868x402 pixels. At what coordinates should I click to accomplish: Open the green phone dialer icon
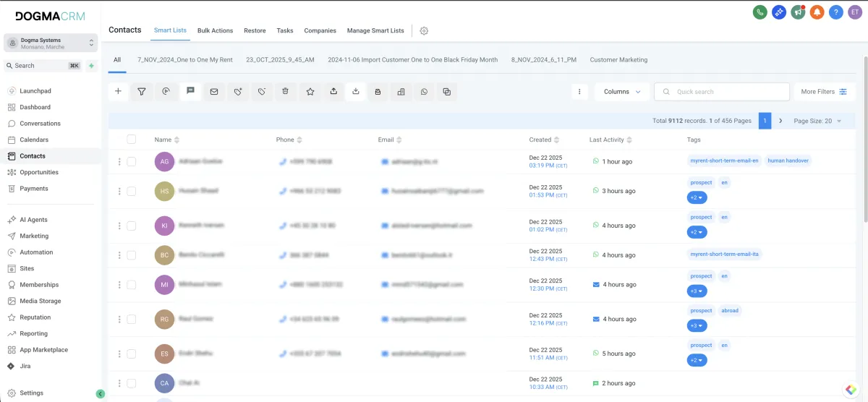[x=759, y=12]
